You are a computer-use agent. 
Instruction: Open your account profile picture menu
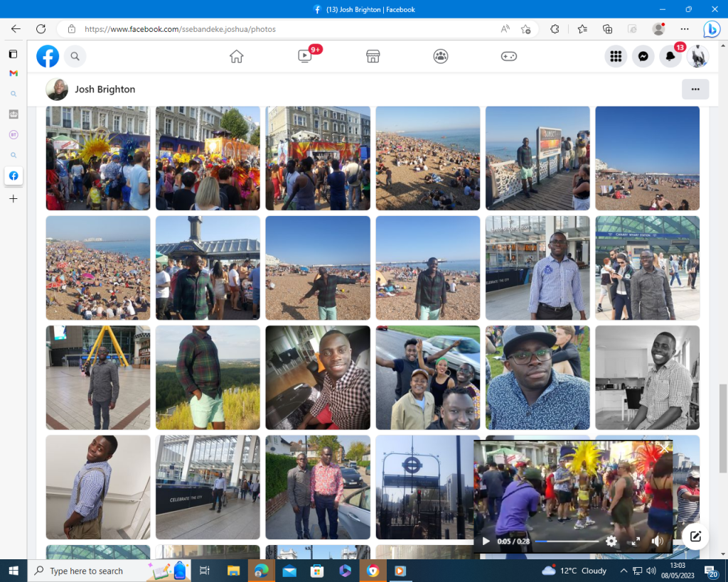[x=697, y=56]
